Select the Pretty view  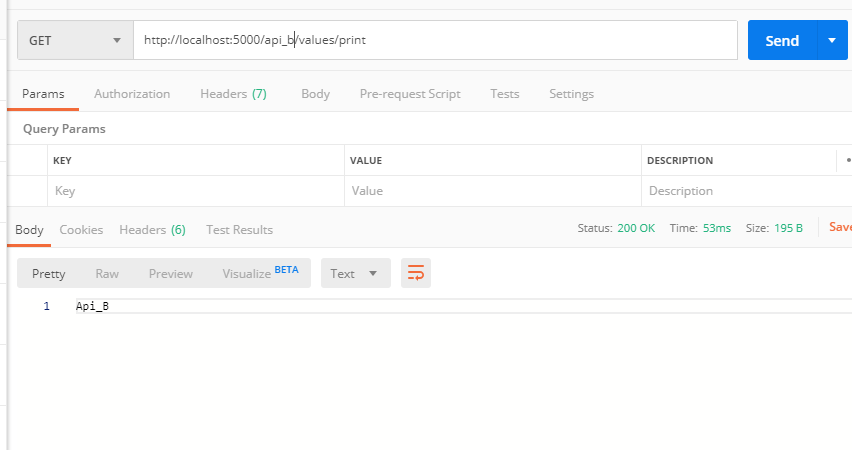[48, 273]
